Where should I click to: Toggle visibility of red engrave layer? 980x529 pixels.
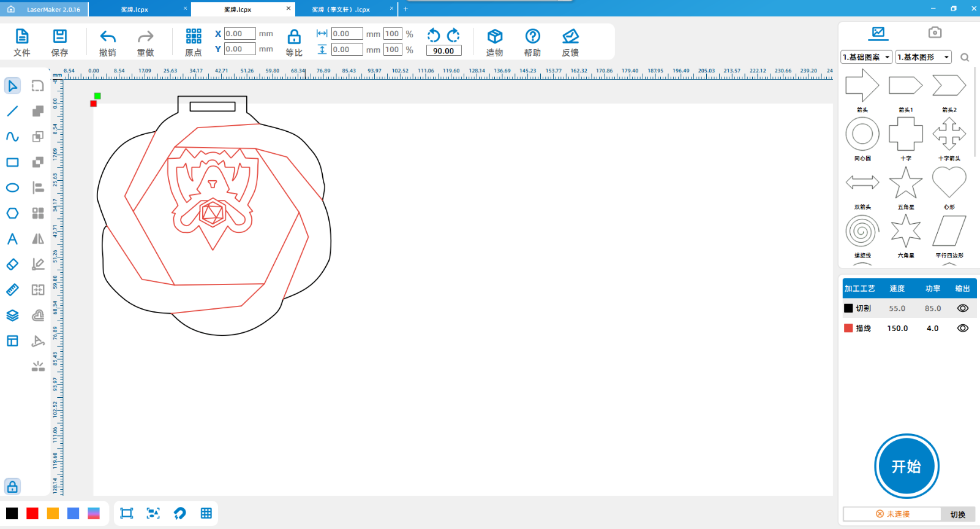[x=962, y=329]
